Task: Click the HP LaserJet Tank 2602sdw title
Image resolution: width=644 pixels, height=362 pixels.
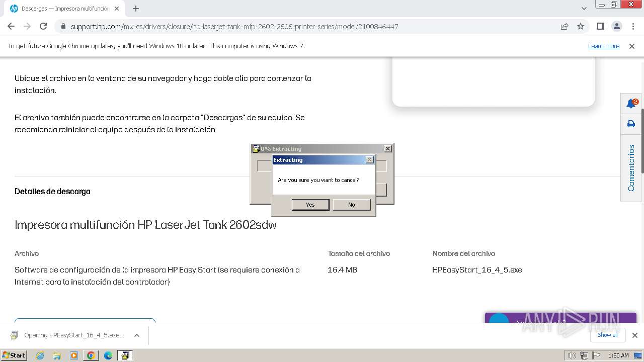Action: [146, 225]
